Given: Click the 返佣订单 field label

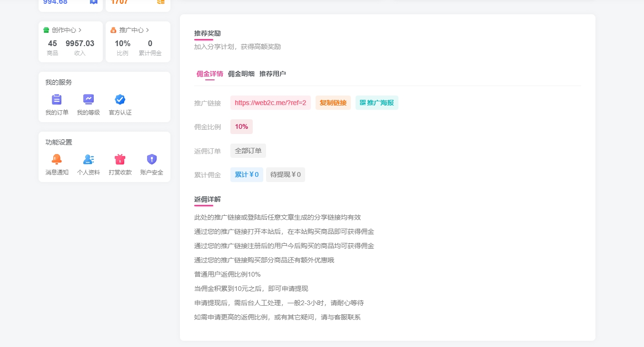Looking at the screenshot, I should click(208, 151).
